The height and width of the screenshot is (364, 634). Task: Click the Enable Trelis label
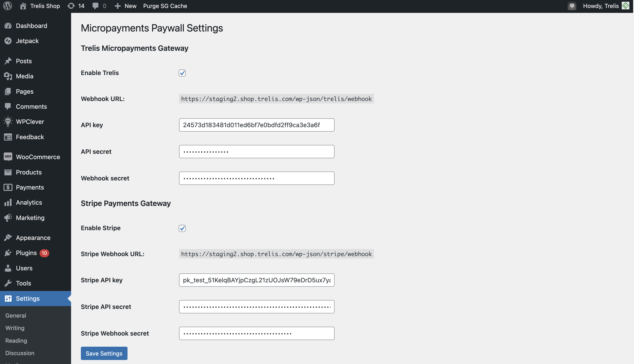[100, 73]
